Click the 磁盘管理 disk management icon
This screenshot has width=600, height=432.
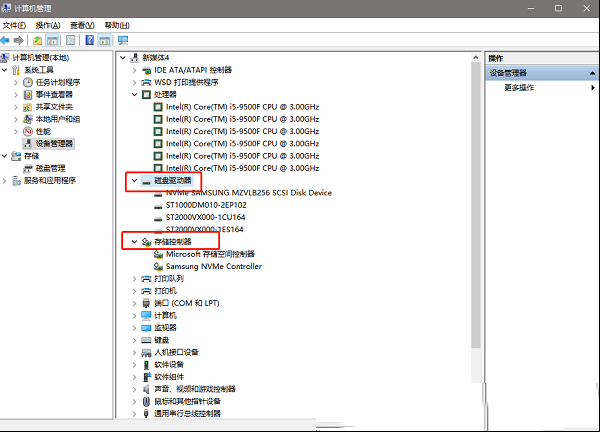pyautogui.click(x=28, y=168)
